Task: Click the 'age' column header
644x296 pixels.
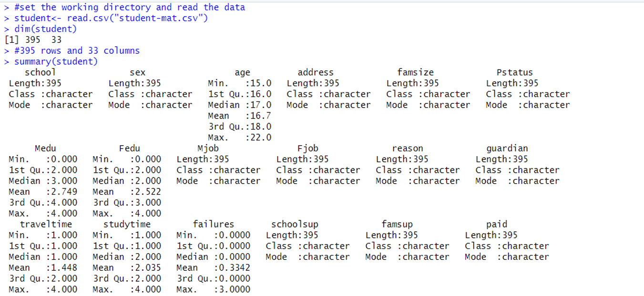Action: pyautogui.click(x=242, y=72)
